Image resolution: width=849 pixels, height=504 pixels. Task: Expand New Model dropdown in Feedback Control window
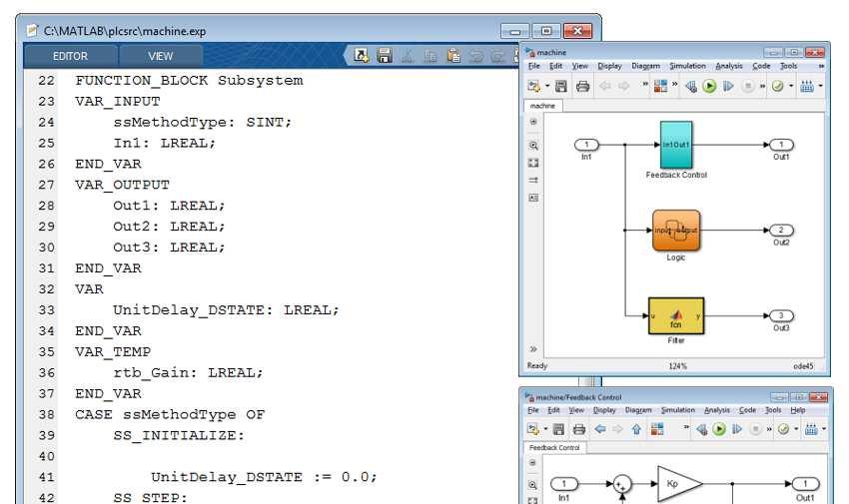545,429
